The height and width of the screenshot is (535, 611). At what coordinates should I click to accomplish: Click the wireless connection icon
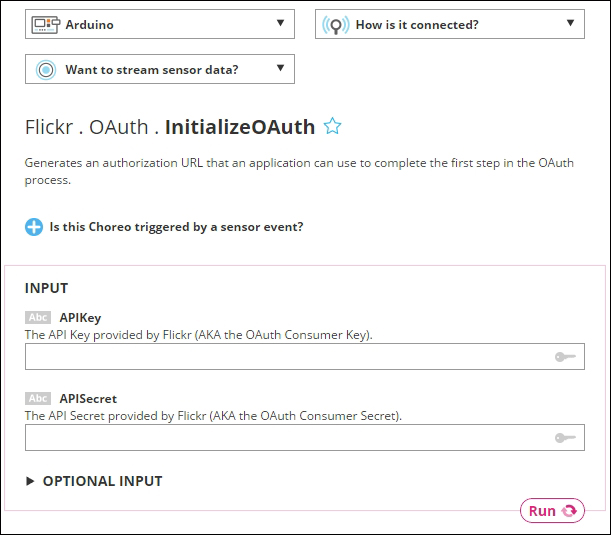[x=336, y=25]
